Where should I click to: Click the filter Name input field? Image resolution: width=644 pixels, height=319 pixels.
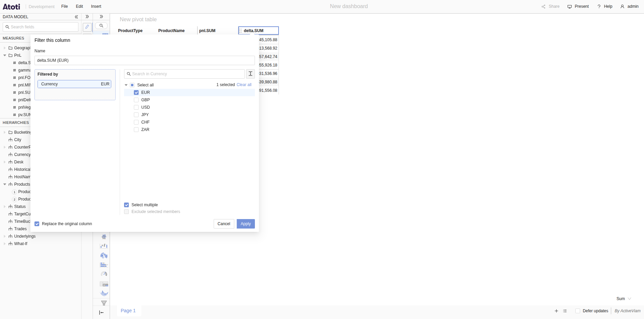(x=145, y=60)
